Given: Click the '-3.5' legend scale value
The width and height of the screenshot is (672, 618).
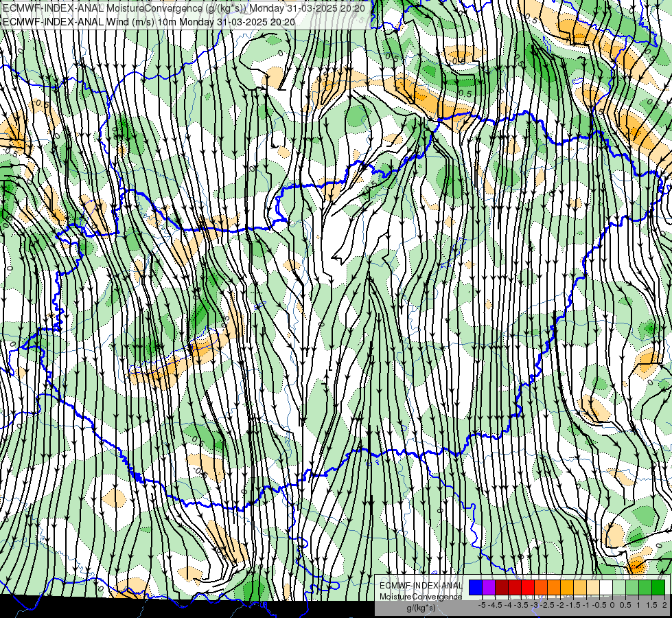Looking at the screenshot, I should (522, 605).
